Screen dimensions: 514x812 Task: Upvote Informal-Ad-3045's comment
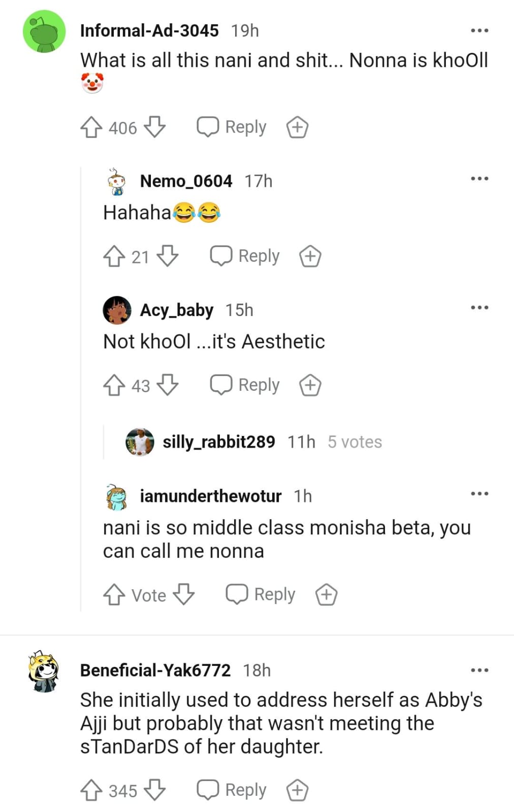pyautogui.click(x=91, y=127)
